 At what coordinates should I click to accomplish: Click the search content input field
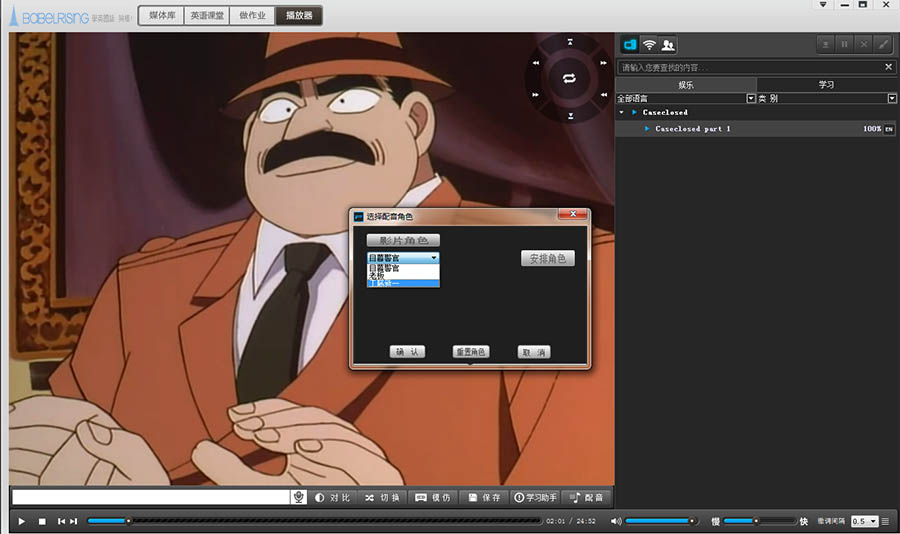751,67
